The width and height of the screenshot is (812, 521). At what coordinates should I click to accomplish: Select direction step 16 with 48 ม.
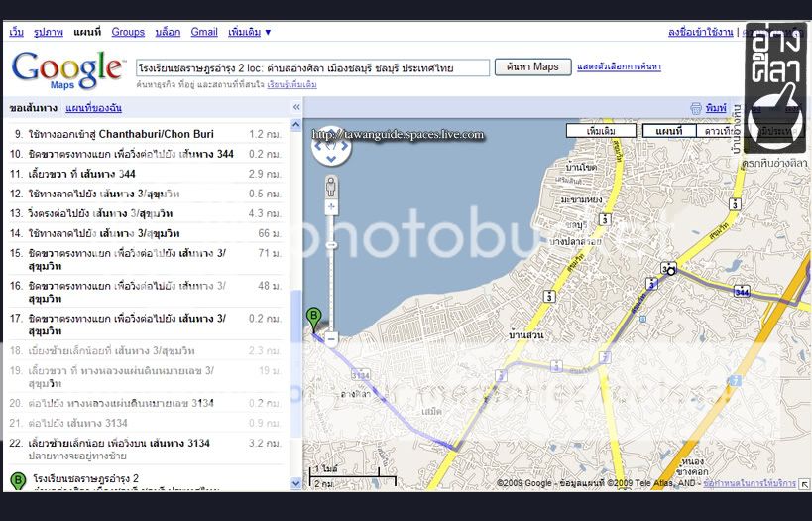tap(146, 292)
